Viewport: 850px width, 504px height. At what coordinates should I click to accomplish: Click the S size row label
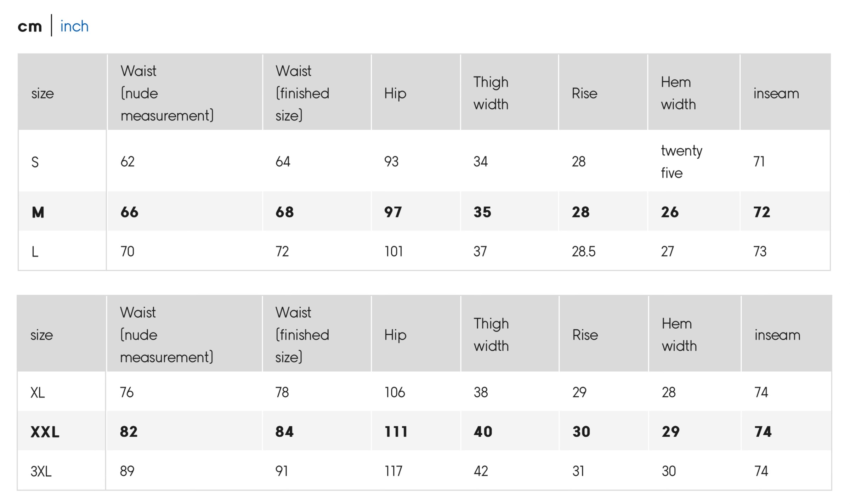tap(35, 162)
